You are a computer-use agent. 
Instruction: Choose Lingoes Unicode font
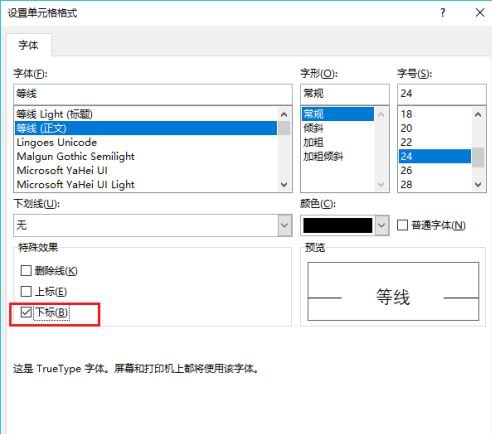tap(146, 142)
